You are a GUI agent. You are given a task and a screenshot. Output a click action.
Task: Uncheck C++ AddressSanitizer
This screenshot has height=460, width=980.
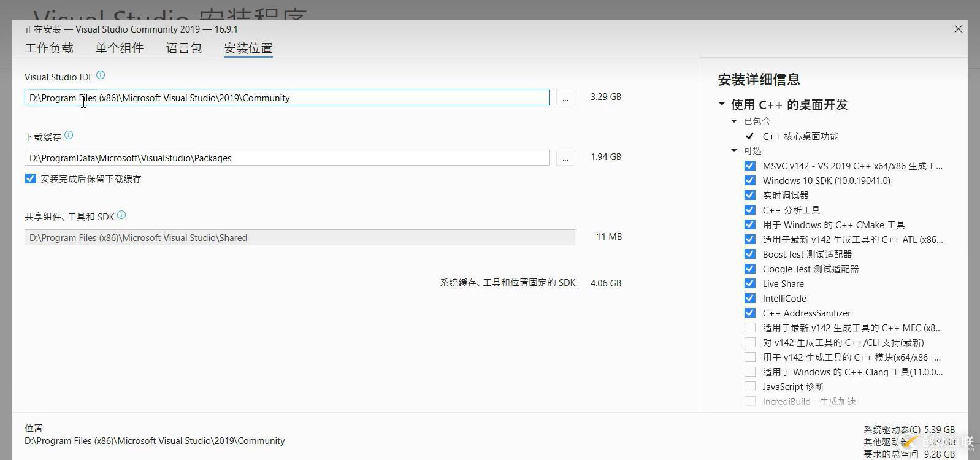(x=749, y=313)
